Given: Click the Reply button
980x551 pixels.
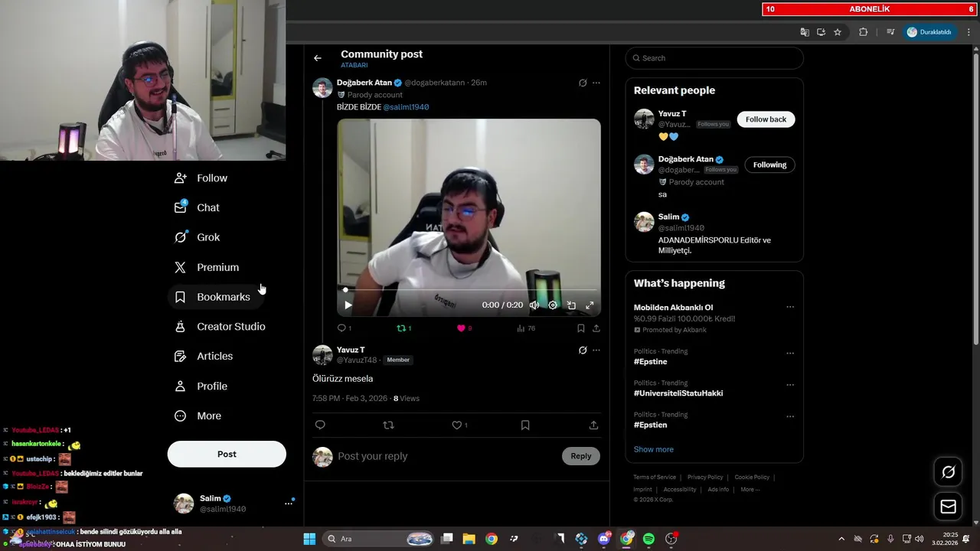Looking at the screenshot, I should click(581, 456).
